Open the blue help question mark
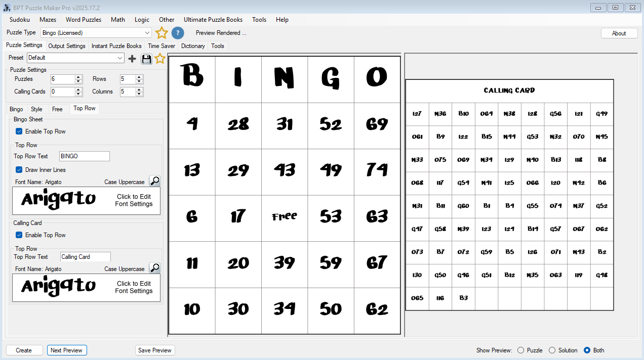 coord(177,32)
